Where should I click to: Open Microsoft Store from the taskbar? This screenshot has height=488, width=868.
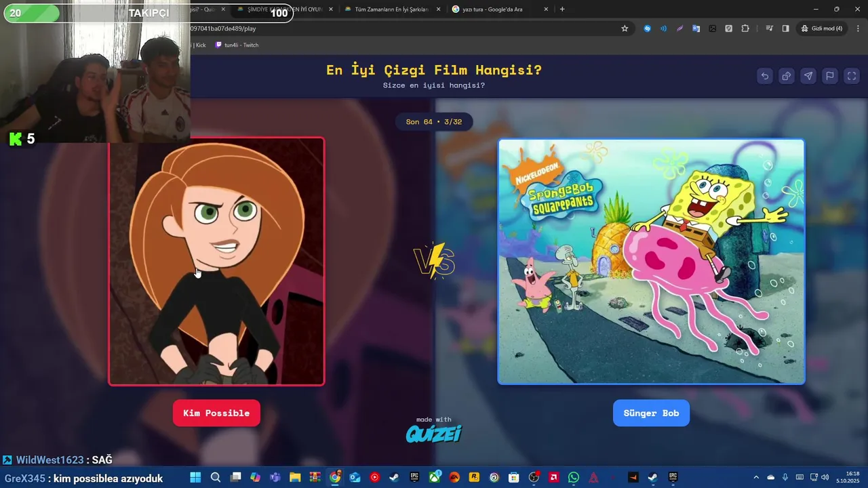[514, 477]
